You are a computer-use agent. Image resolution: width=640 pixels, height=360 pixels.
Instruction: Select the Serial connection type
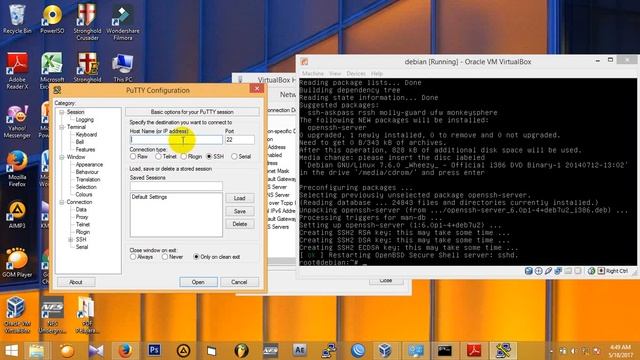point(234,156)
